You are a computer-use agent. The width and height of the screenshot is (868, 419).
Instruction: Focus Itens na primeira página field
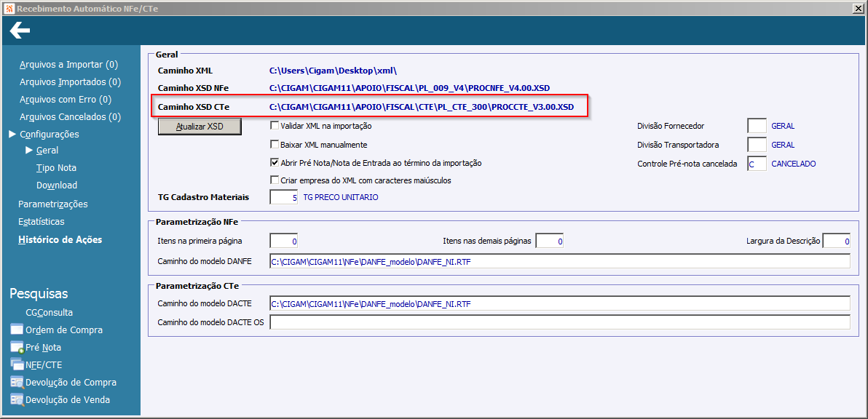284,241
